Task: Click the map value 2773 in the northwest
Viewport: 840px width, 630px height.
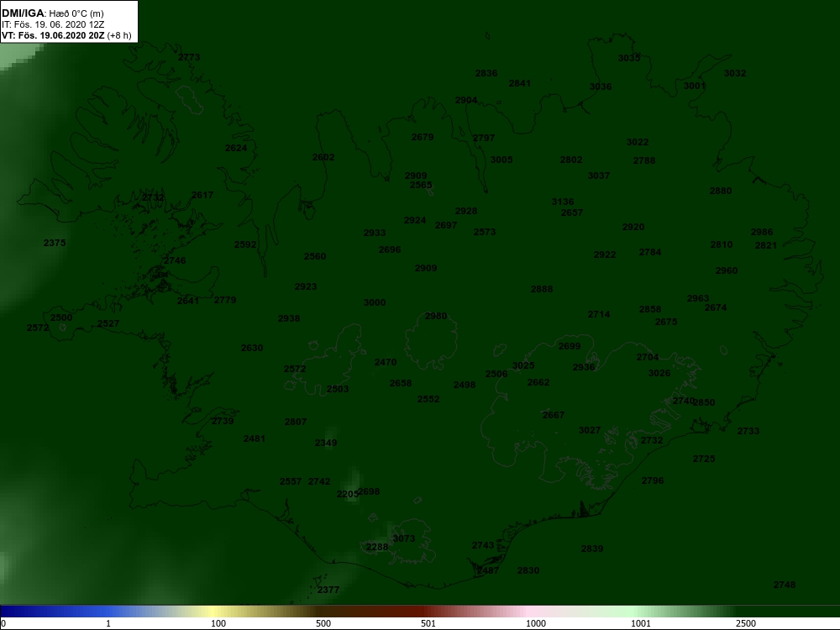Action: (x=189, y=57)
